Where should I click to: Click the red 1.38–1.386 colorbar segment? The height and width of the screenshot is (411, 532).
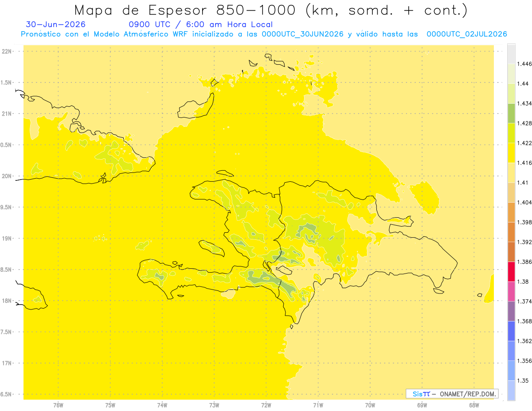click(511, 271)
